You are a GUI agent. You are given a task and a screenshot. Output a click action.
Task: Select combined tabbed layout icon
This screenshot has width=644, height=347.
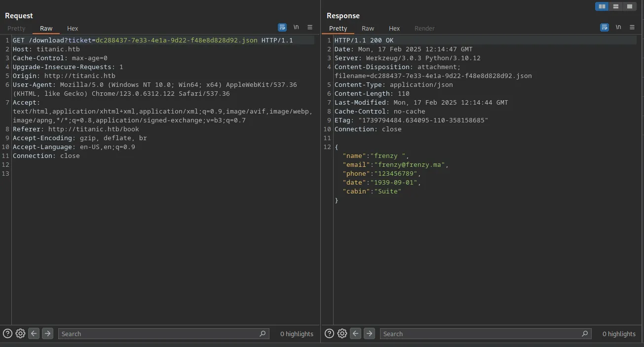coord(630,6)
